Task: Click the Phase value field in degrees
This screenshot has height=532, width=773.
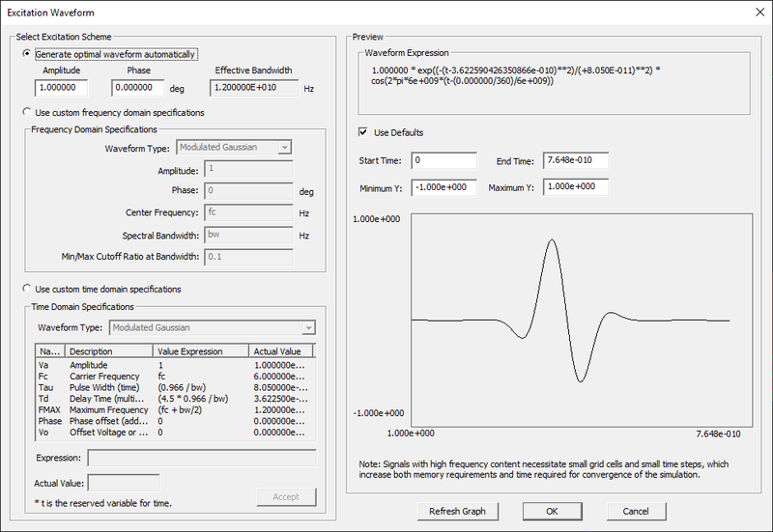Action: (x=139, y=88)
